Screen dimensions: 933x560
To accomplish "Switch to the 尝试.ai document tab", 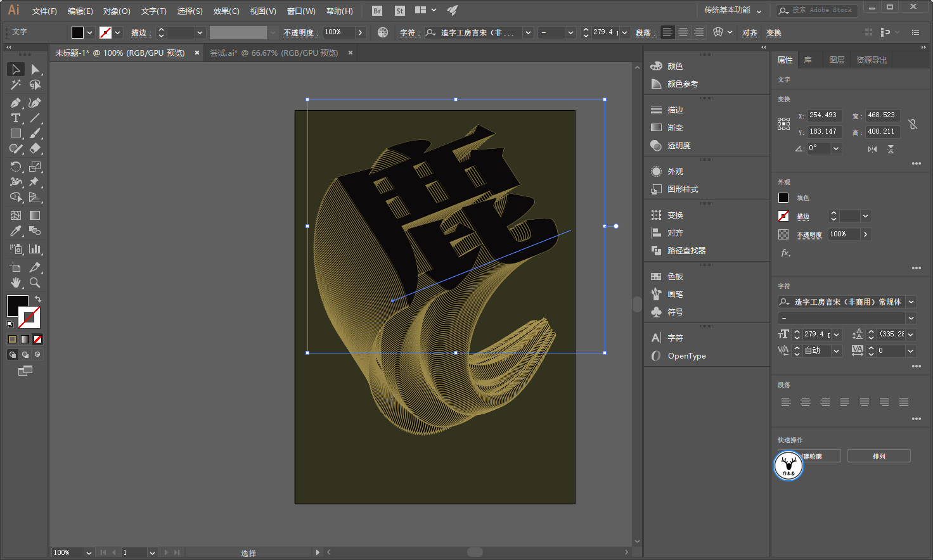I will coord(274,53).
